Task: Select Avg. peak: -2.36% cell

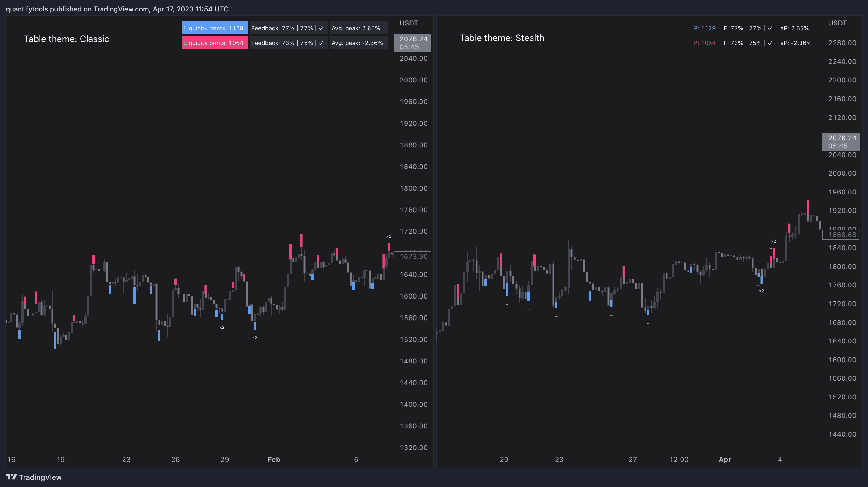Action: (357, 43)
